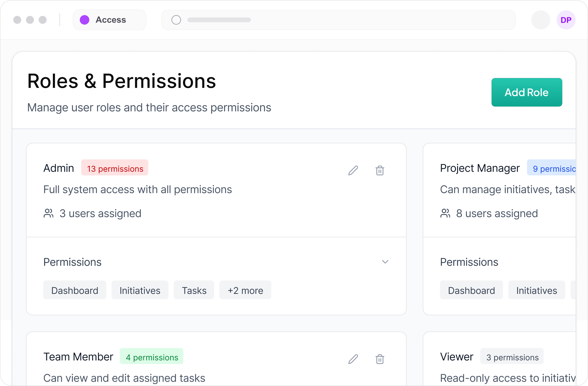Click the gray round button beside the DP avatar
This screenshot has width=588, height=386.
click(541, 20)
